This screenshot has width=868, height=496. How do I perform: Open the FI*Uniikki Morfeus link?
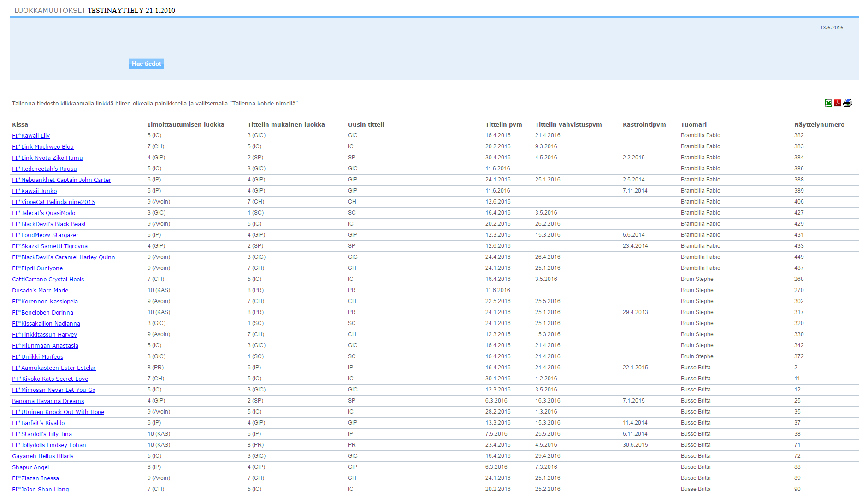coord(37,357)
